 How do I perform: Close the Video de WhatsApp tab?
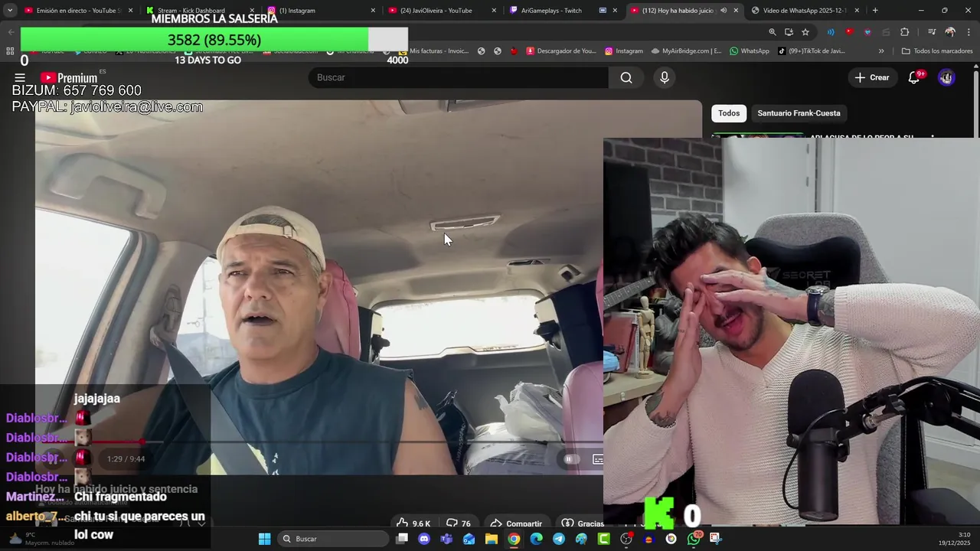point(857,11)
